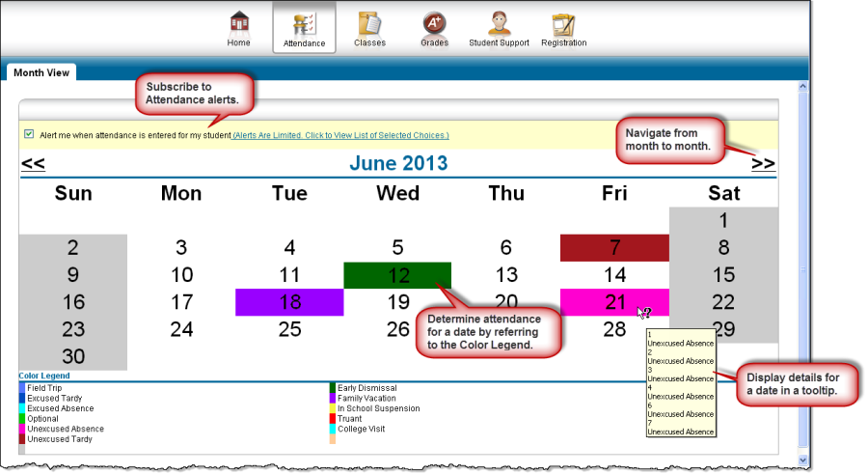The width and height of the screenshot is (868, 474).
Task: Select June 21 magenta calendar cell
Action: pos(614,302)
